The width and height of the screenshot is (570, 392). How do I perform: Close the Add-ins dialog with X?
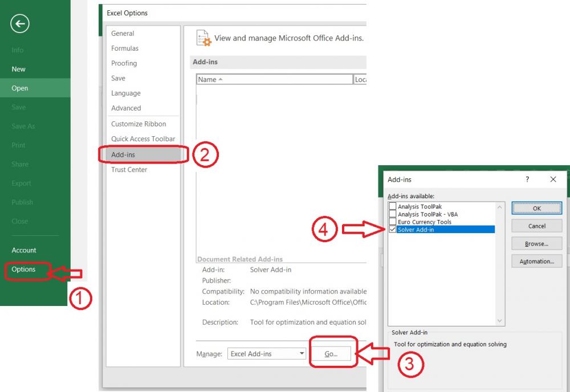coord(553,179)
